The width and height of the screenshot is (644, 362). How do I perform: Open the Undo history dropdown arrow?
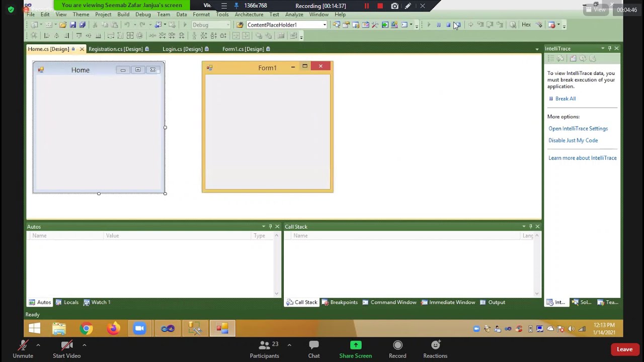pos(134,25)
